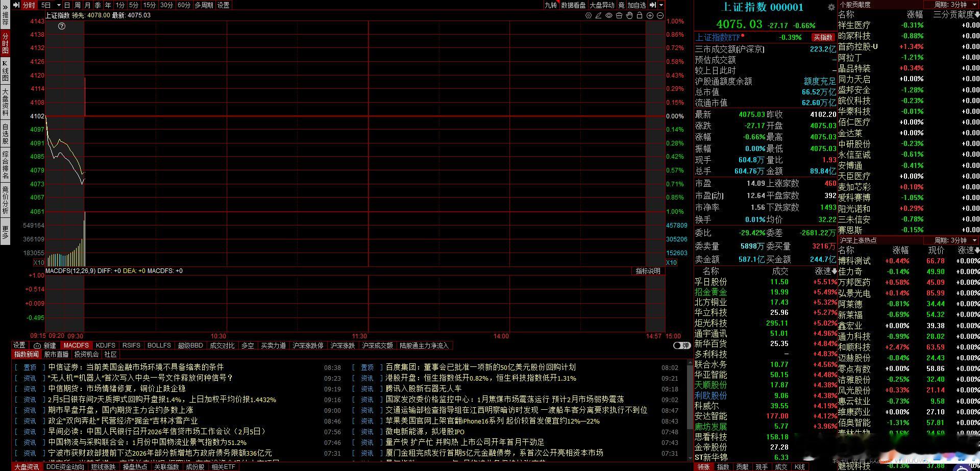
Task: Zoom in on the chart with the plus icon
Action: [650, 16]
